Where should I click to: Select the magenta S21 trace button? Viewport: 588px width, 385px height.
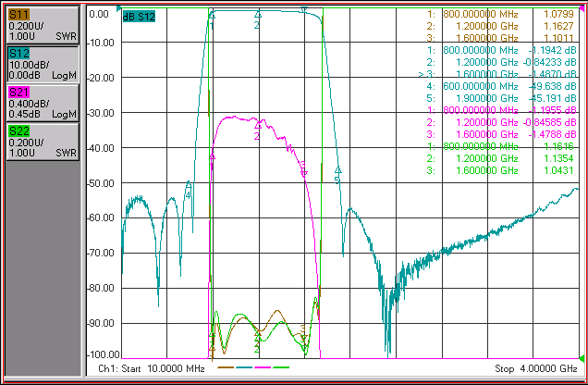pyautogui.click(x=43, y=103)
